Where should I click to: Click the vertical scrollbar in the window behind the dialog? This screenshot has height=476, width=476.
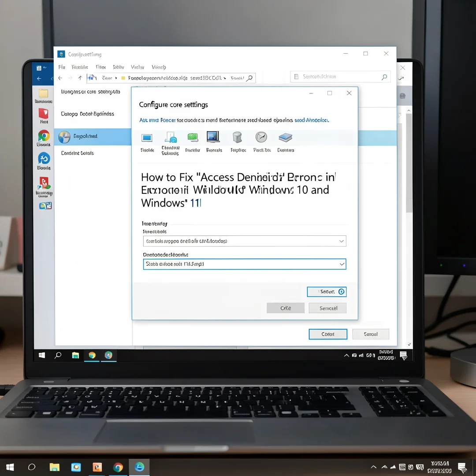click(409, 164)
